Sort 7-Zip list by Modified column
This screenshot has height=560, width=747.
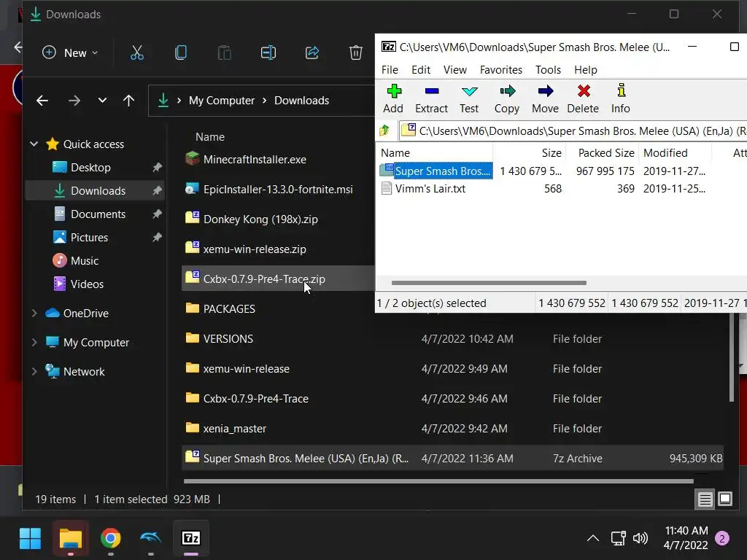coord(675,153)
